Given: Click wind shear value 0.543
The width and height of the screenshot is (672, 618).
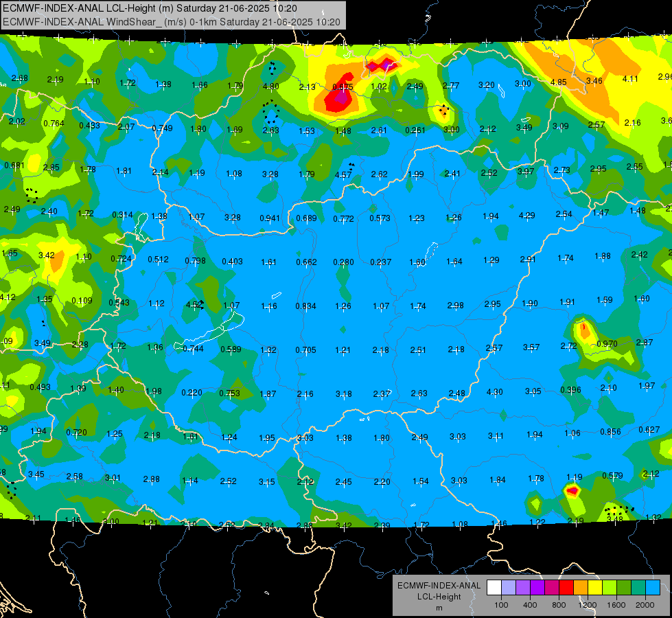Looking at the screenshot, I should (119, 303).
